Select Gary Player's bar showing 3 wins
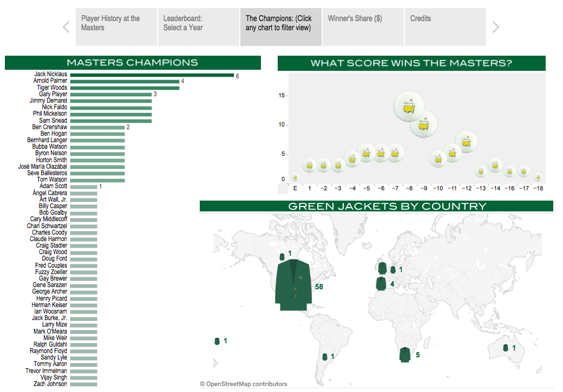The image size is (563, 392). 111,94
